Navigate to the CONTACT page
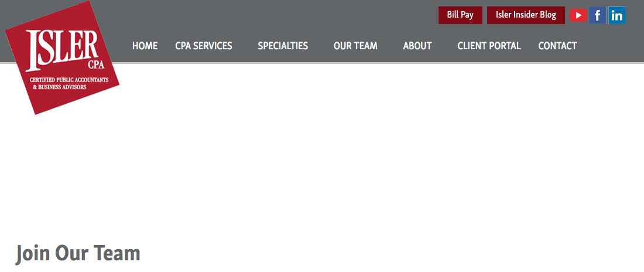 click(557, 46)
